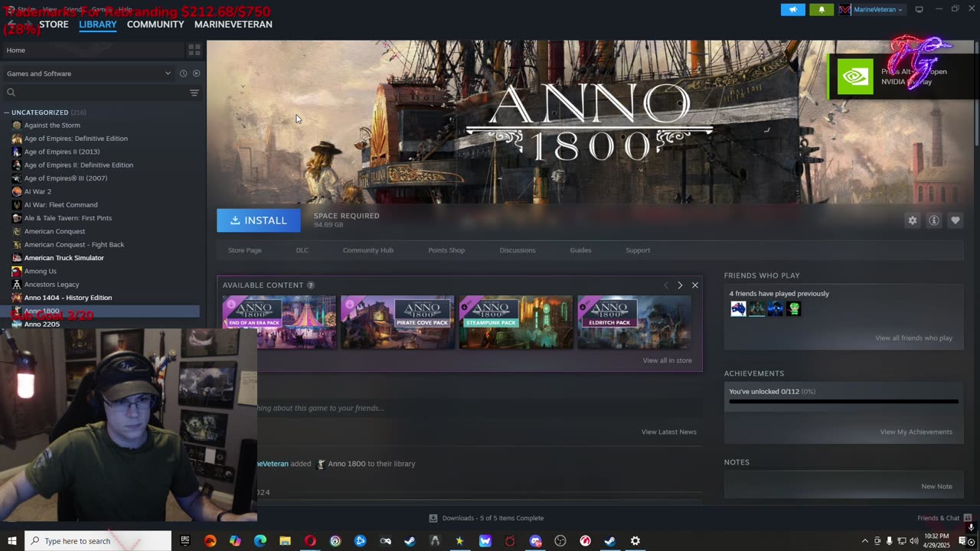Viewport: 980px width, 551px height.
Task: Open Discussions for Anno 1800
Action: [x=518, y=250]
